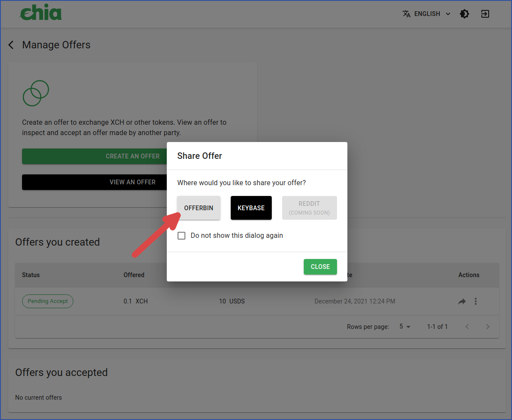Close the Share Offer dialog
The width and height of the screenshot is (512, 420).
[320, 267]
